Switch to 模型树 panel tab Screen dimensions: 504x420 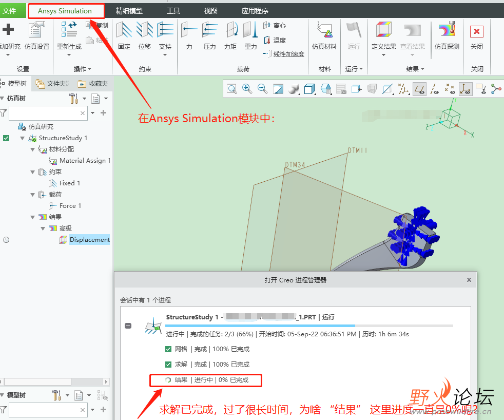pos(14,84)
